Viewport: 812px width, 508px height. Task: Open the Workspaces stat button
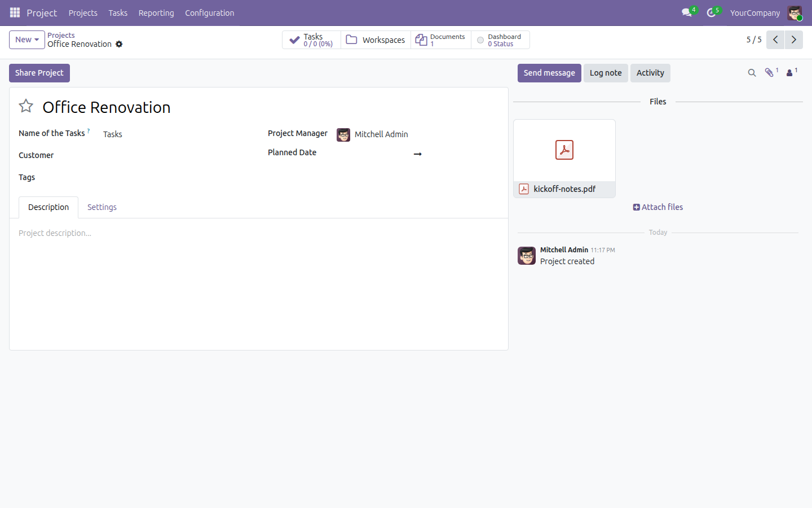click(376, 40)
